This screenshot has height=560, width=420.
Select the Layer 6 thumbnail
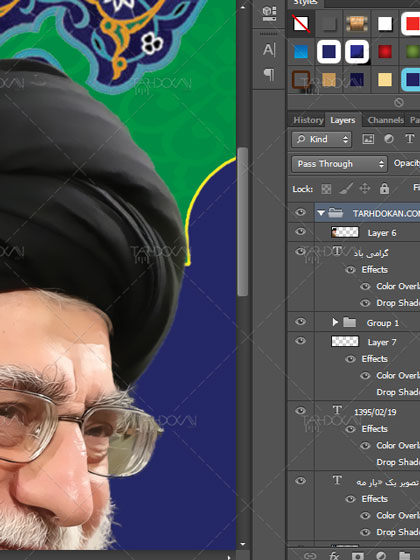pyautogui.click(x=345, y=232)
